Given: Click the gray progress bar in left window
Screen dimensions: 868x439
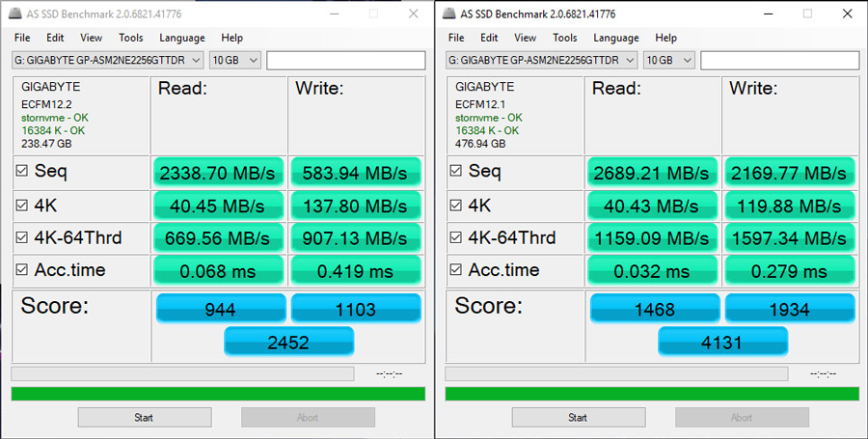Looking at the screenshot, I should pyautogui.click(x=182, y=373).
